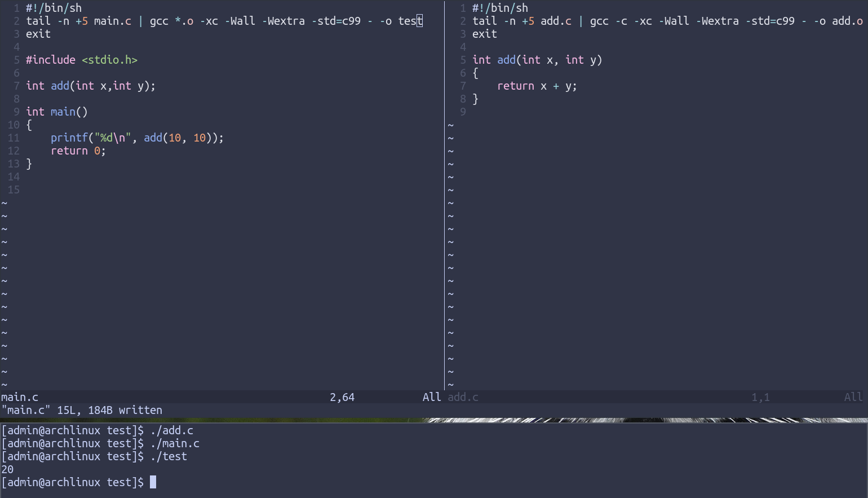
Task: Click the './main.c' terminal command
Action: (x=175, y=443)
